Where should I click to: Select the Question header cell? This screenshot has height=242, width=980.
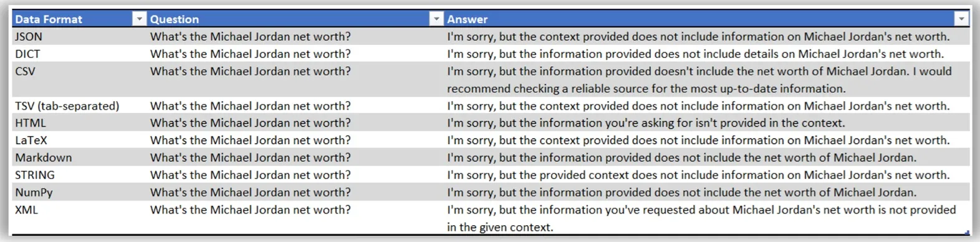coord(295,19)
